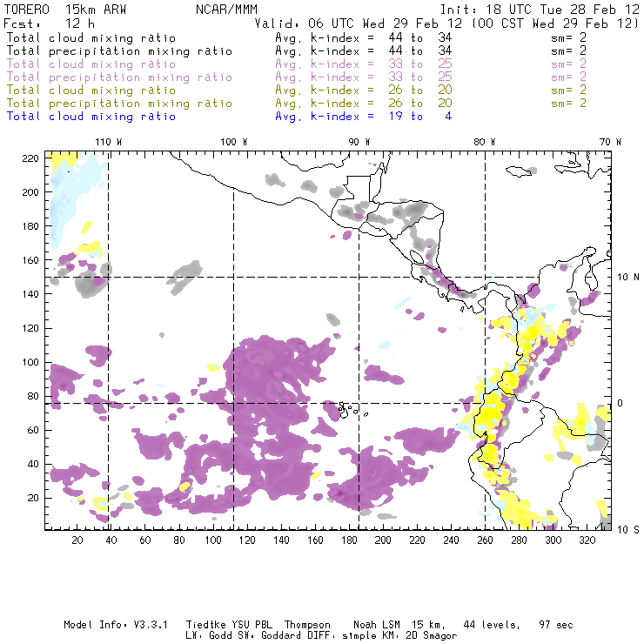Viewport: 644px width, 644px height.
Task: Click the '0' equator latitude label on right
Action: coord(621,403)
